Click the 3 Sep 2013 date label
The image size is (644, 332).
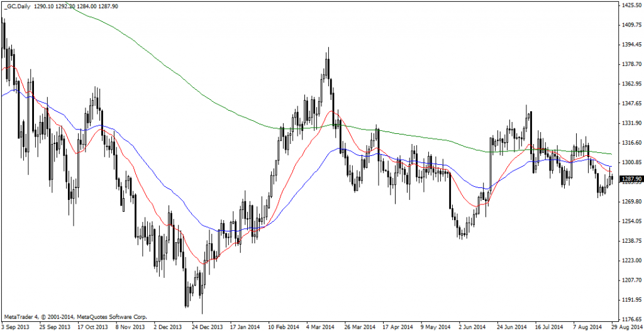[x=17, y=328]
